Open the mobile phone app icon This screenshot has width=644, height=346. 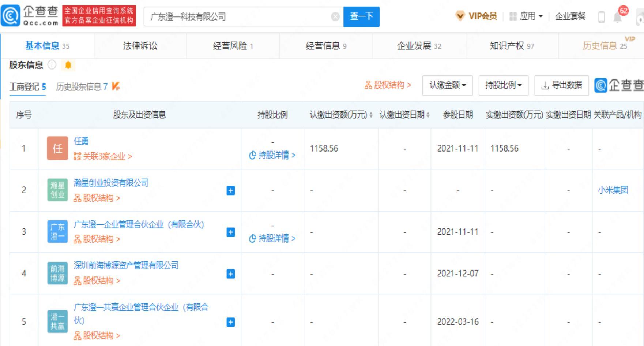[x=601, y=17]
